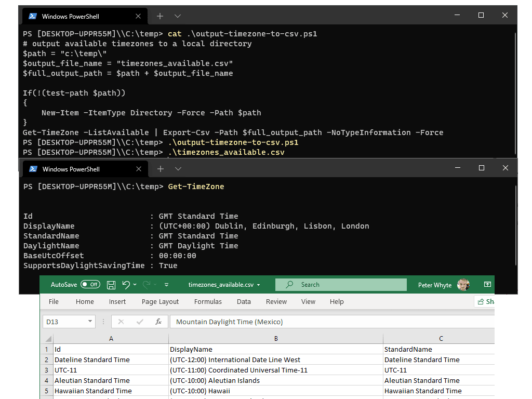
Task: Select column C header
Action: (439, 339)
